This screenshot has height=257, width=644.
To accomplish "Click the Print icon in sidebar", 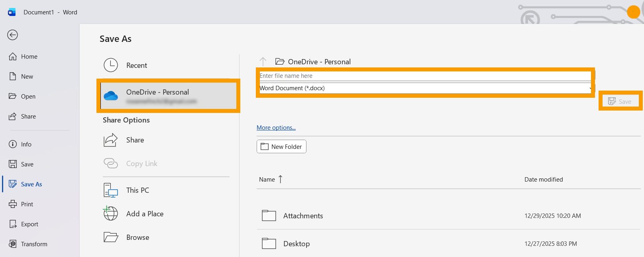I will 13,204.
